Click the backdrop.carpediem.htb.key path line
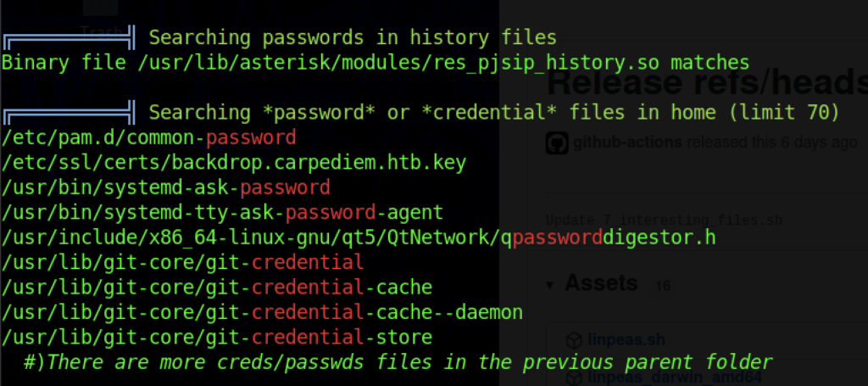This screenshot has height=386, width=868. (234, 161)
